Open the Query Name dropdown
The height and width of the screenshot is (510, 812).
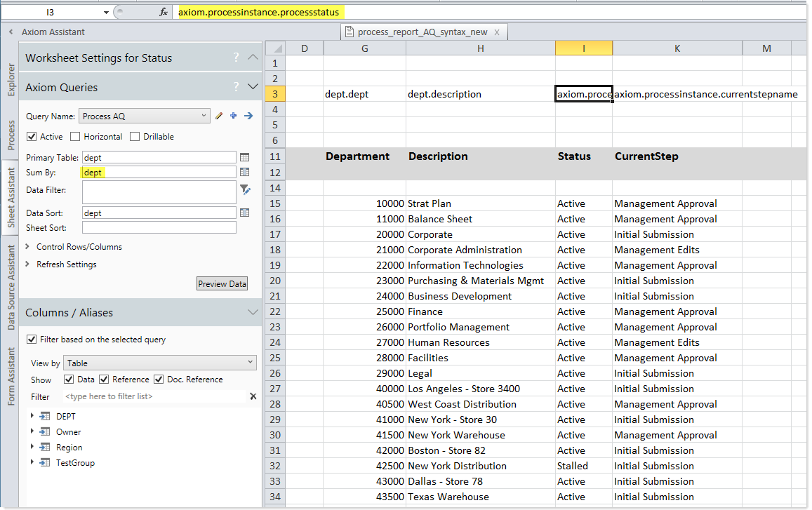pos(144,116)
